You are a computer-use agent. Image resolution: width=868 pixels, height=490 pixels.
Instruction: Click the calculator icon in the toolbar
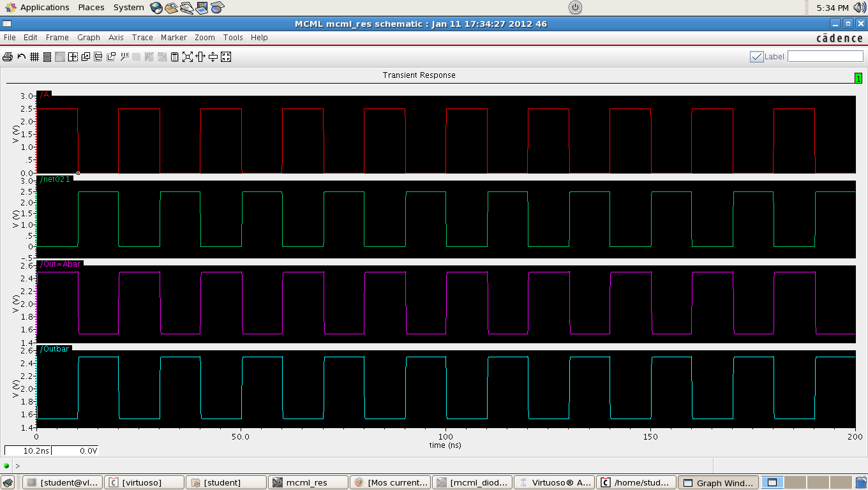[x=174, y=57]
